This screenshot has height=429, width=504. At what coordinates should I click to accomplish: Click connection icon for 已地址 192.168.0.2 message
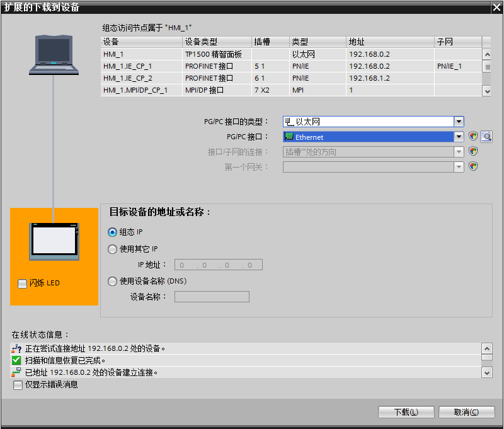[x=16, y=372]
